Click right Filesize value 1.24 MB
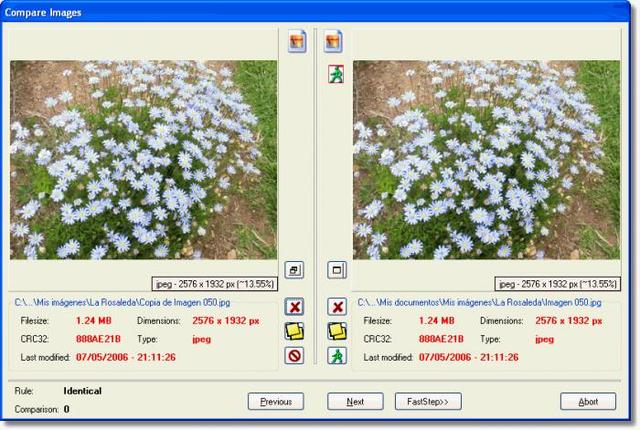Screen dimensions: 640x430 coord(436,321)
